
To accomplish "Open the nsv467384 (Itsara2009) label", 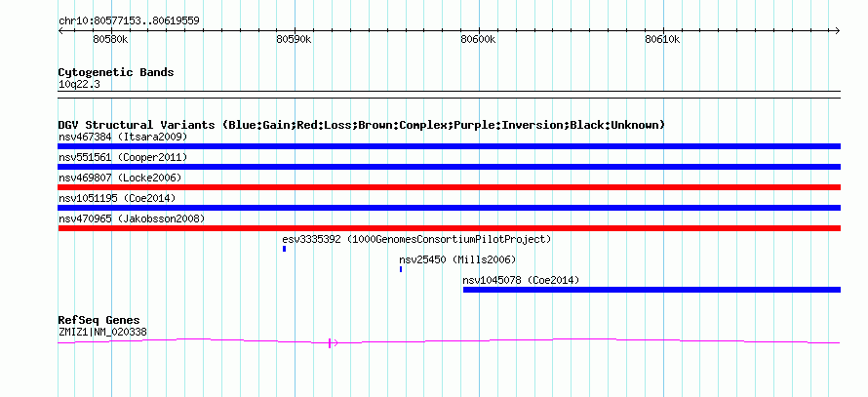I will [x=123, y=137].
